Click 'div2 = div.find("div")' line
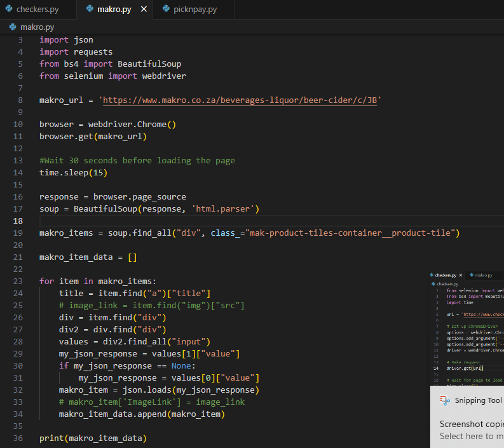 click(112, 330)
